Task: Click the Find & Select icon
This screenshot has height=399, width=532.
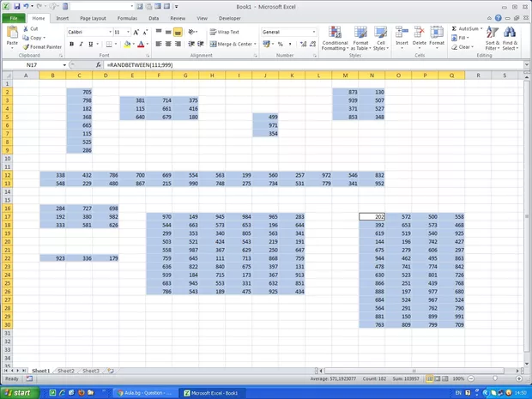Action: (511, 39)
